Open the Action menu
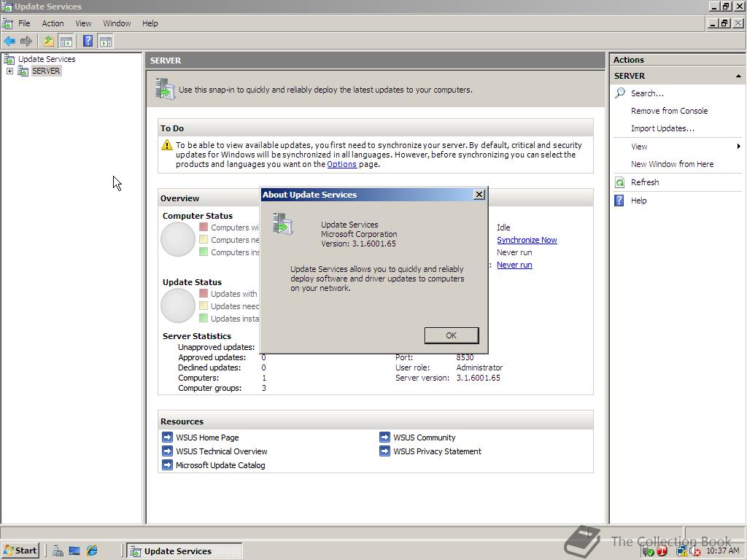The image size is (747, 560). (x=53, y=23)
